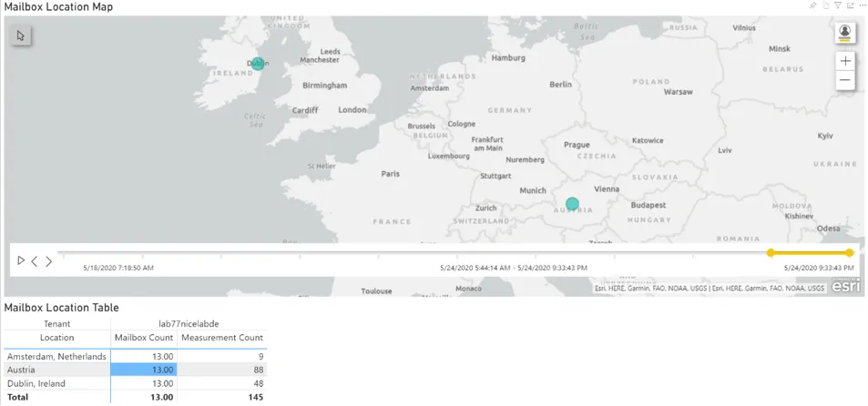868x406 pixels.
Task: Click the right yellow timeline handle
Action: [x=849, y=253]
